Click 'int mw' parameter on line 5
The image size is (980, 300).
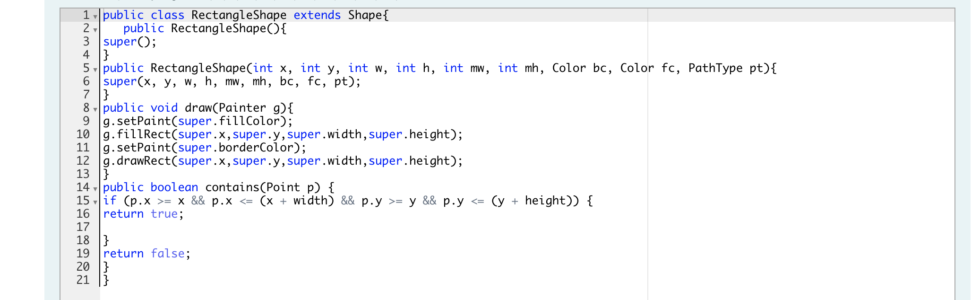pyautogui.click(x=464, y=68)
